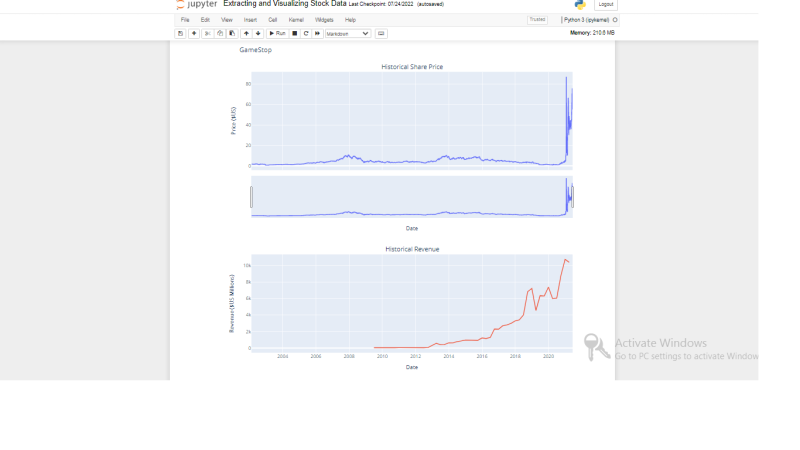Open the Widgets menu

(324, 20)
